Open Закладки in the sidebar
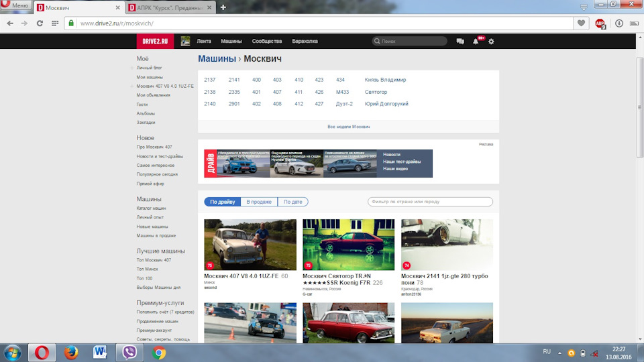 coord(146,122)
